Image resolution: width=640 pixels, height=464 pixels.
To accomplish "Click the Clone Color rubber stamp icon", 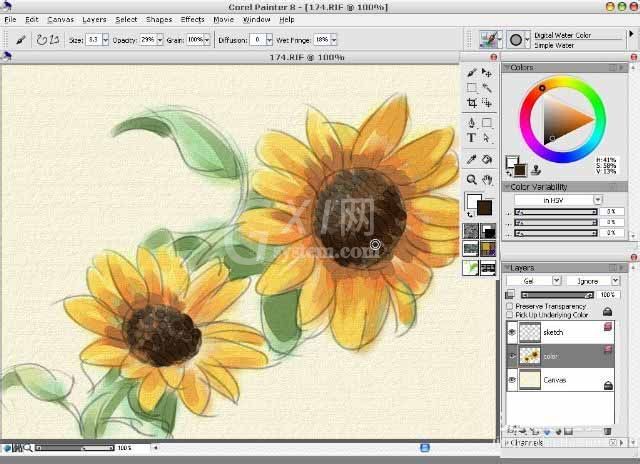I will (536, 170).
